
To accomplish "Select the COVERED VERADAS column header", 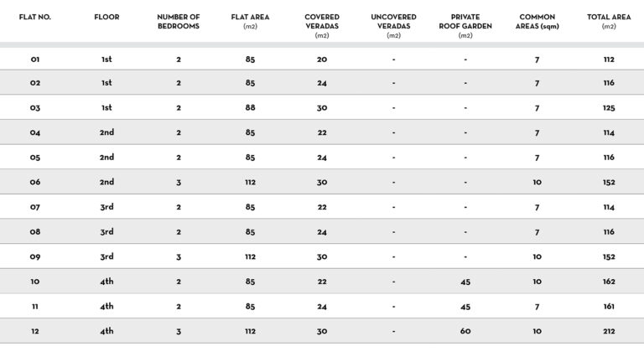I will click(322, 26).
